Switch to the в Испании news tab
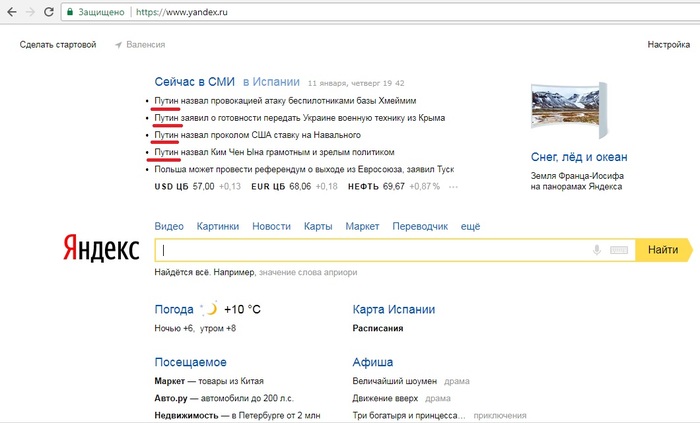Screen dimensions: 700x423 [x=271, y=82]
